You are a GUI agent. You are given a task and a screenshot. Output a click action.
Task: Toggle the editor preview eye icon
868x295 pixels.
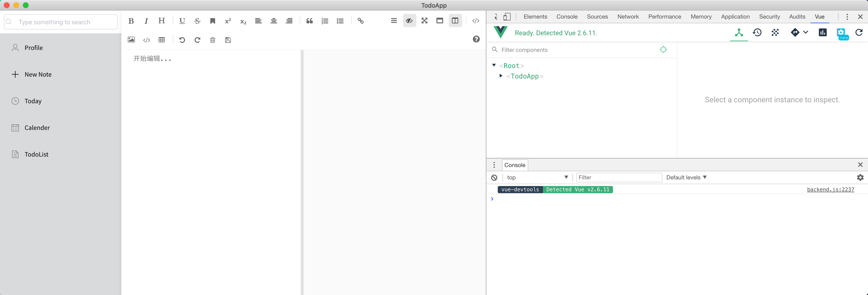409,21
